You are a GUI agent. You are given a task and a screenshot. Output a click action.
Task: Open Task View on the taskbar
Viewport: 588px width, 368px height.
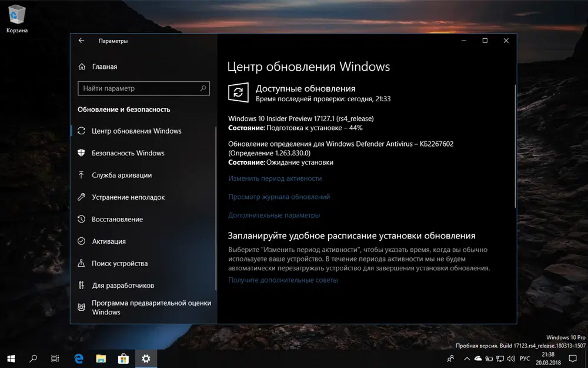(x=55, y=359)
